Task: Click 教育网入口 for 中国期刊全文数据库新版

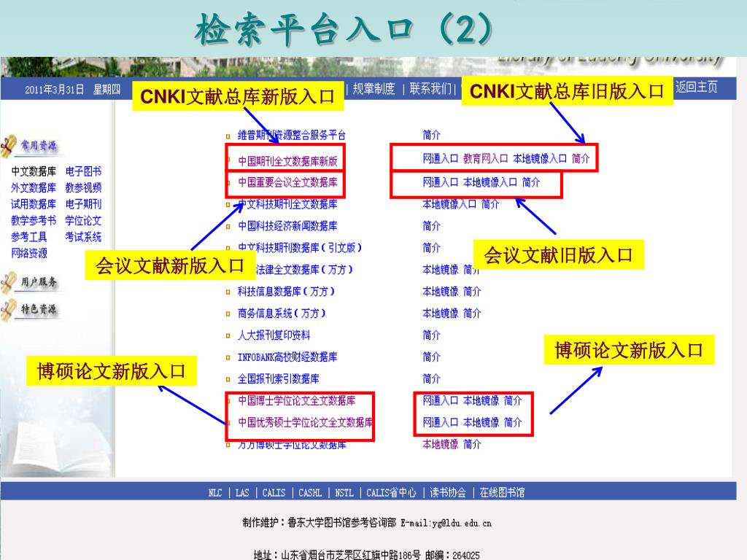Action: [x=485, y=158]
